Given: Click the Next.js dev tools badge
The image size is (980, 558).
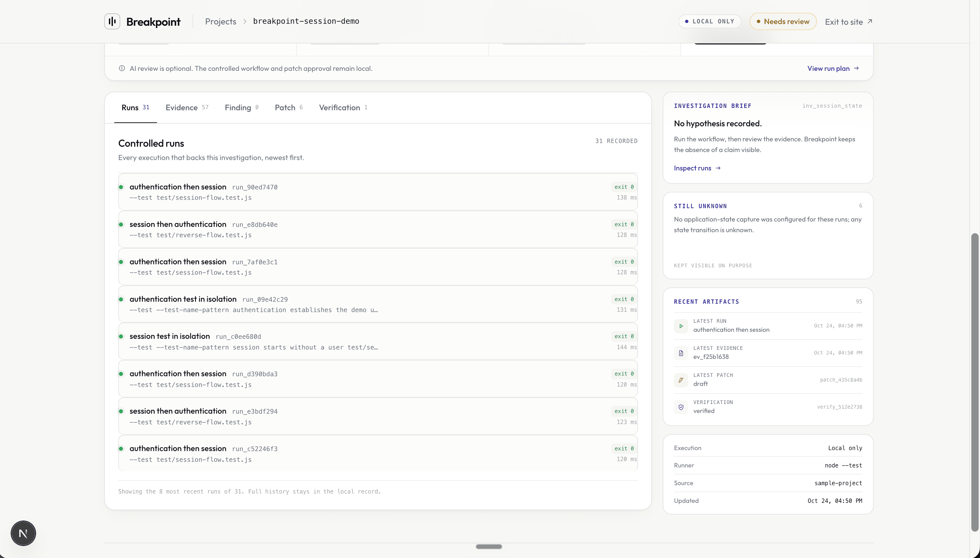Looking at the screenshot, I should pyautogui.click(x=23, y=533).
